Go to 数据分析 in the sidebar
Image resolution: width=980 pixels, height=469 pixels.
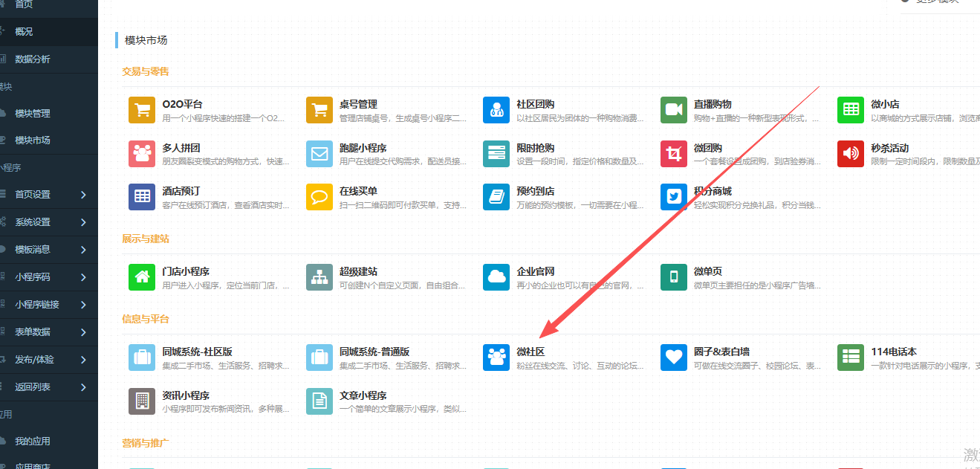[33, 59]
